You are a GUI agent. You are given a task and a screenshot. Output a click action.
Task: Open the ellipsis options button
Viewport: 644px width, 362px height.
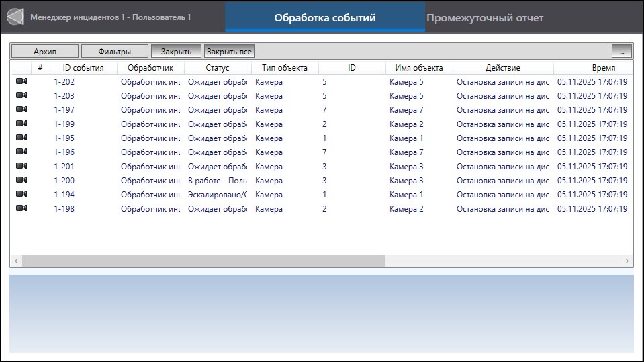point(622,51)
